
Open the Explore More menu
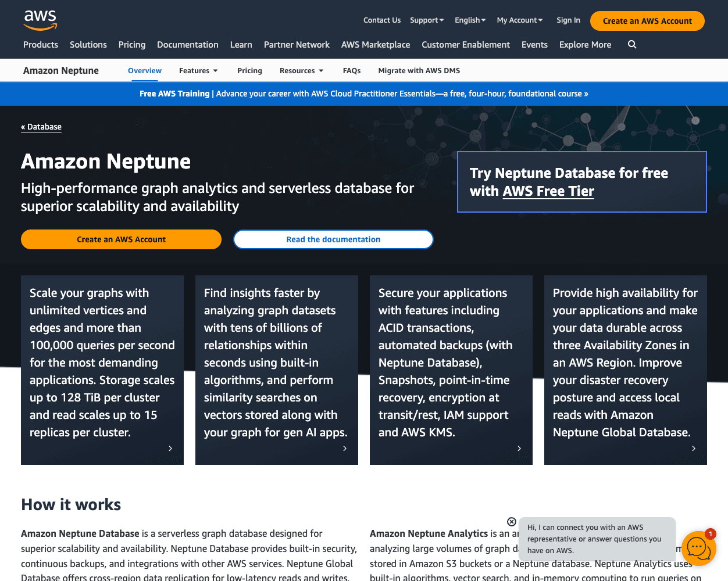(585, 45)
